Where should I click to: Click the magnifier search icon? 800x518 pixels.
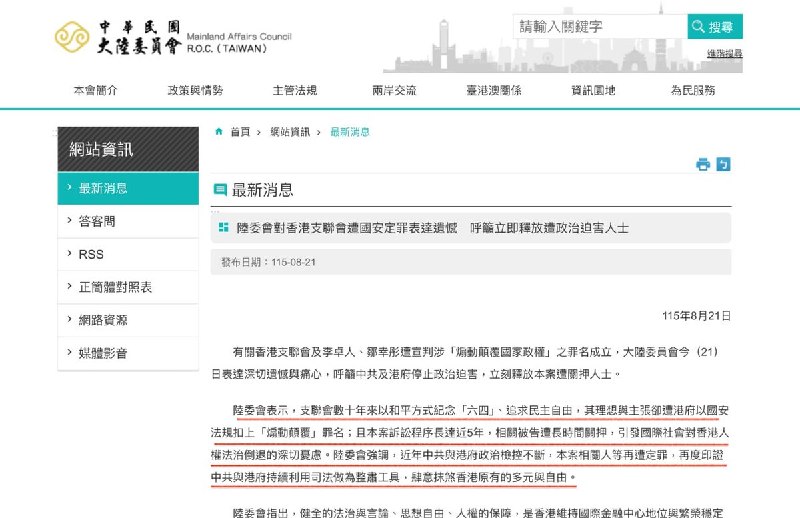(698, 27)
